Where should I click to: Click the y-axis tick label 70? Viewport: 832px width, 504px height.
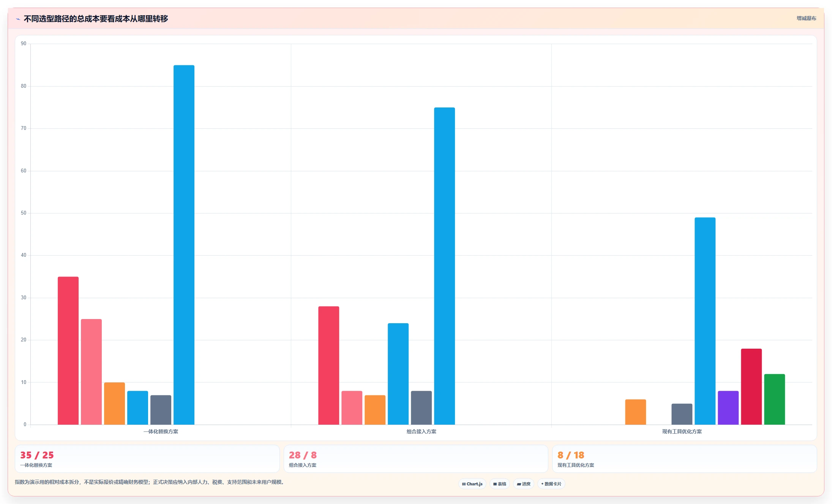tap(24, 128)
